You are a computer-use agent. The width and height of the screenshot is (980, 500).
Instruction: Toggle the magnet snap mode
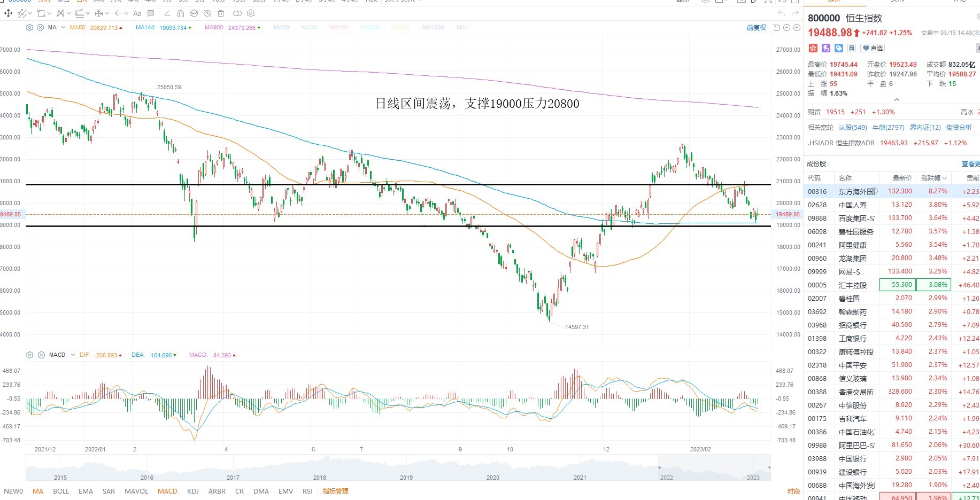click(181, 13)
